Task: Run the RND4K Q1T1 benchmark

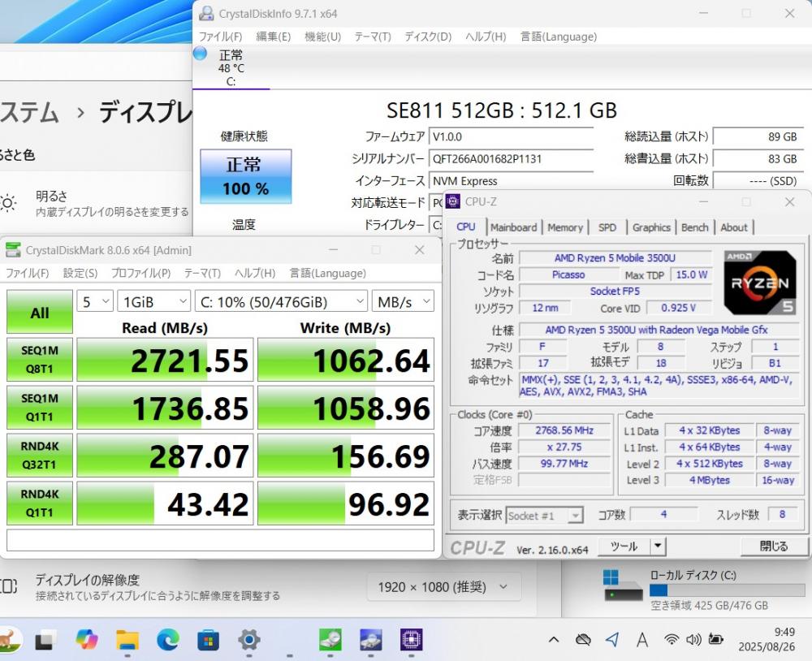Action: (39, 503)
